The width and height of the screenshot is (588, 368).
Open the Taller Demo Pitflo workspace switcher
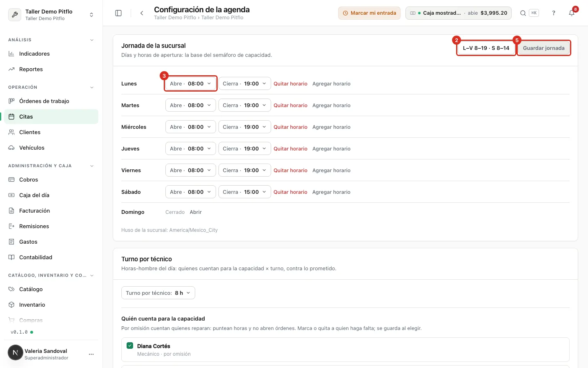51,15
